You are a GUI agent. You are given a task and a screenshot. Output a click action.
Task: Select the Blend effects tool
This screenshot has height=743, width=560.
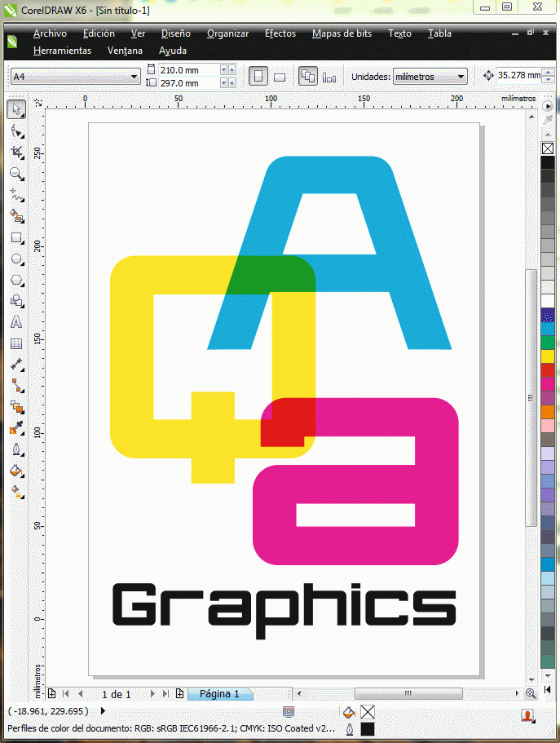16,406
